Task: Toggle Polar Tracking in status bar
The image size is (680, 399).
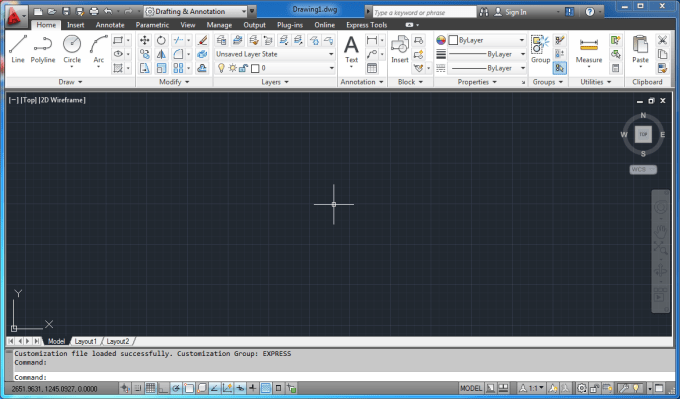Action: click(176, 388)
